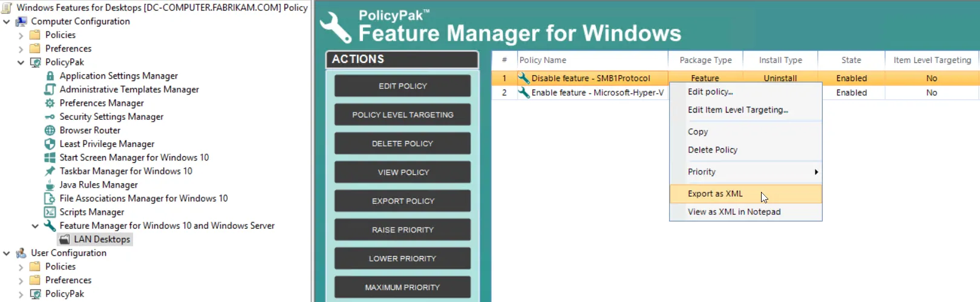The width and height of the screenshot is (980, 302).
Task: Sort by the Policy Name column header
Action: [592, 60]
